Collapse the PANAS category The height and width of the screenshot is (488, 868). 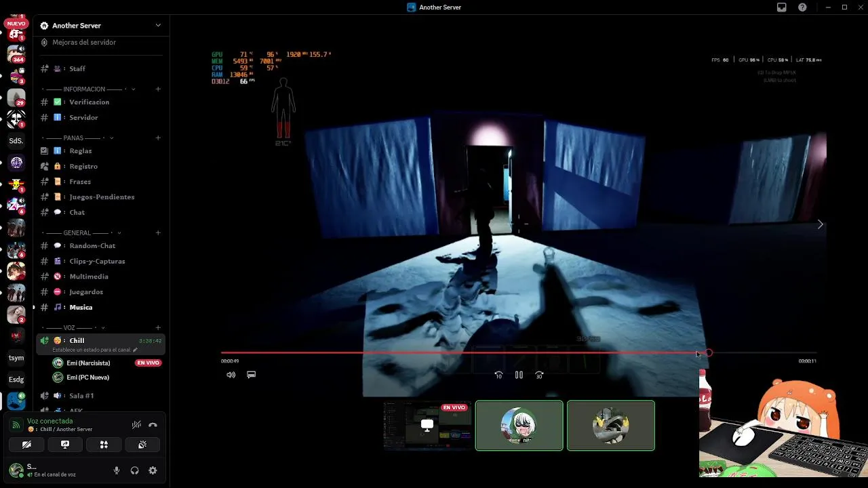(x=77, y=138)
